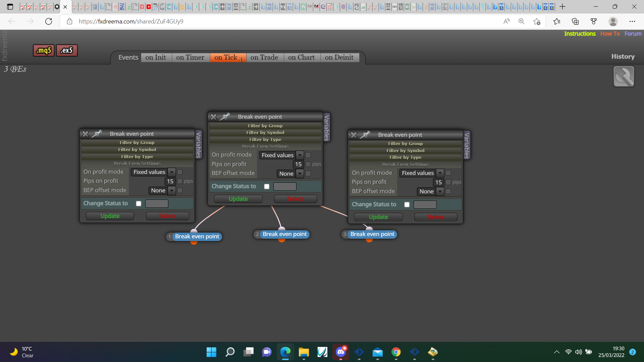644x362 pixels.
Task: Expand Filter by Group in left panel
Action: tap(137, 143)
